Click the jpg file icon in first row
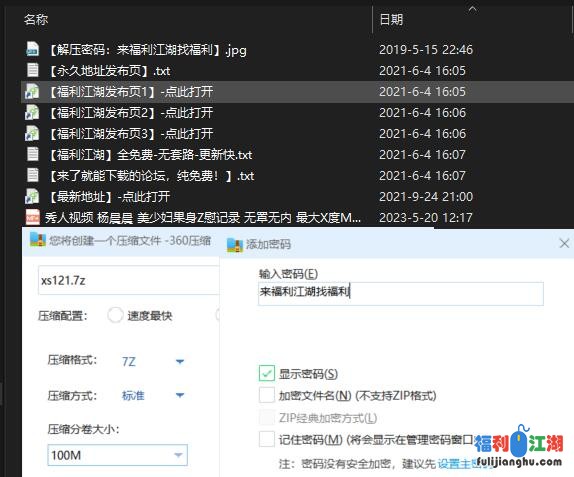The width and height of the screenshot is (574, 477). pos(32,49)
